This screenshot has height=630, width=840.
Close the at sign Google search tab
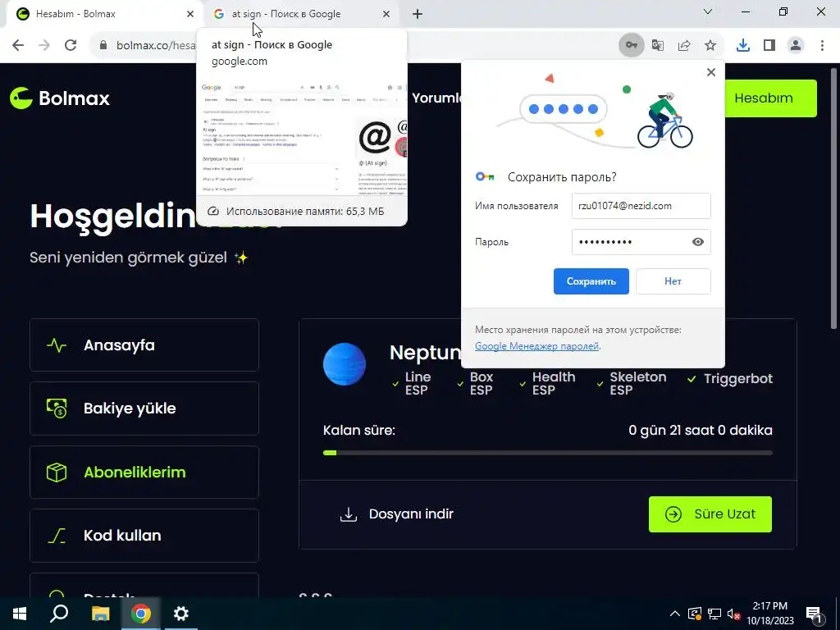[386, 14]
